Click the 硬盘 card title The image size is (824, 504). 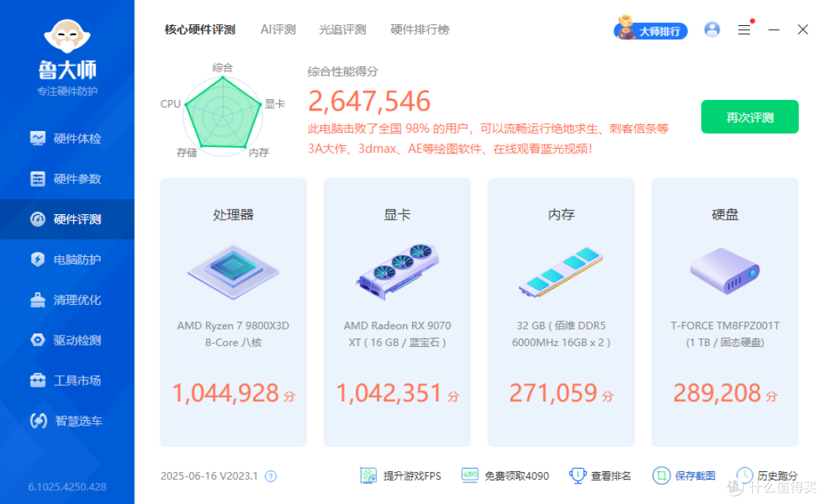(x=726, y=215)
